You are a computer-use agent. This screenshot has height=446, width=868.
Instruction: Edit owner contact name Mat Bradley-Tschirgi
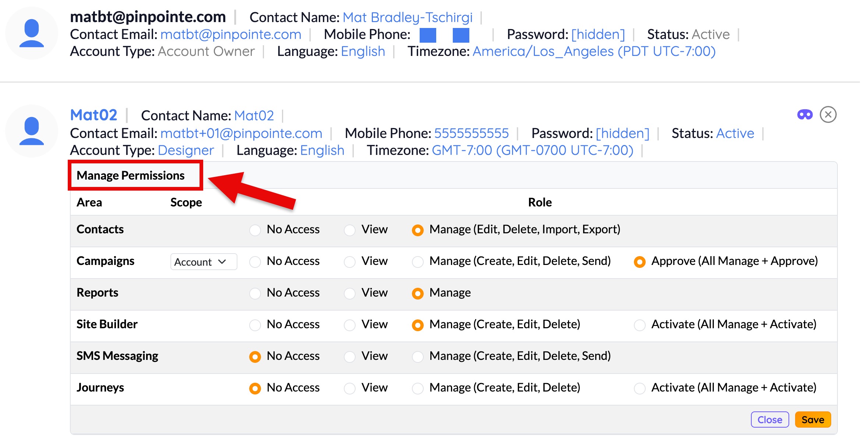click(x=407, y=17)
